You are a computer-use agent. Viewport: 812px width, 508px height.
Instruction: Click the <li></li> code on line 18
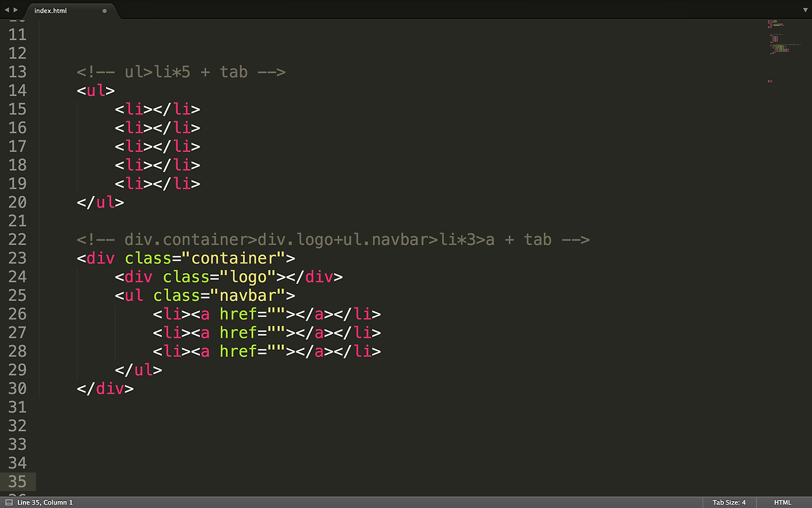tap(157, 165)
